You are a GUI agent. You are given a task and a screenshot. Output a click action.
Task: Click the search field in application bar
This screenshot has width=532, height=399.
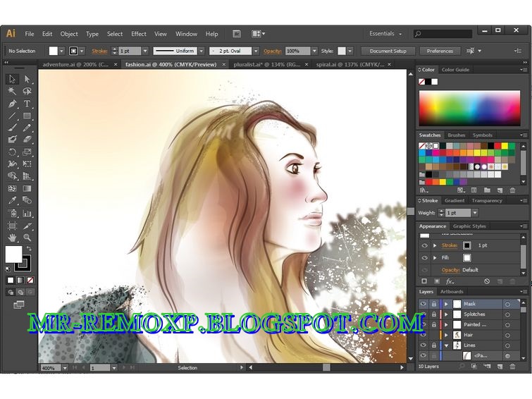click(x=443, y=34)
